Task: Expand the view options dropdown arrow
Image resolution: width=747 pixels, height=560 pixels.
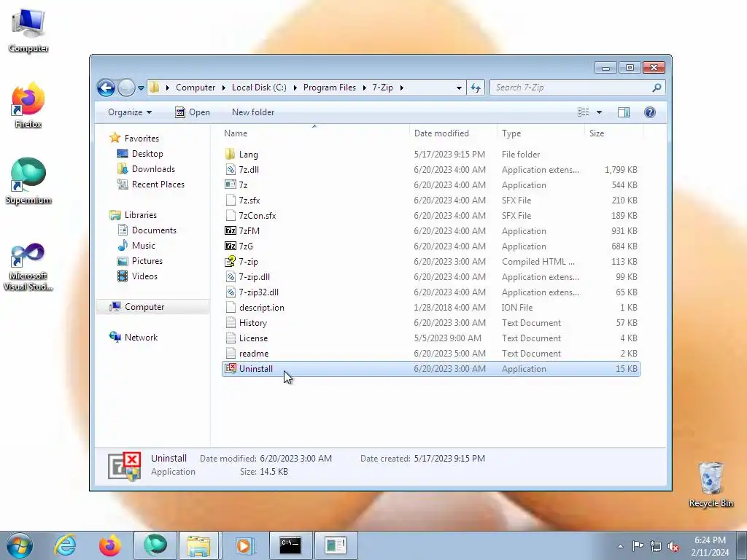Action: pos(600,112)
